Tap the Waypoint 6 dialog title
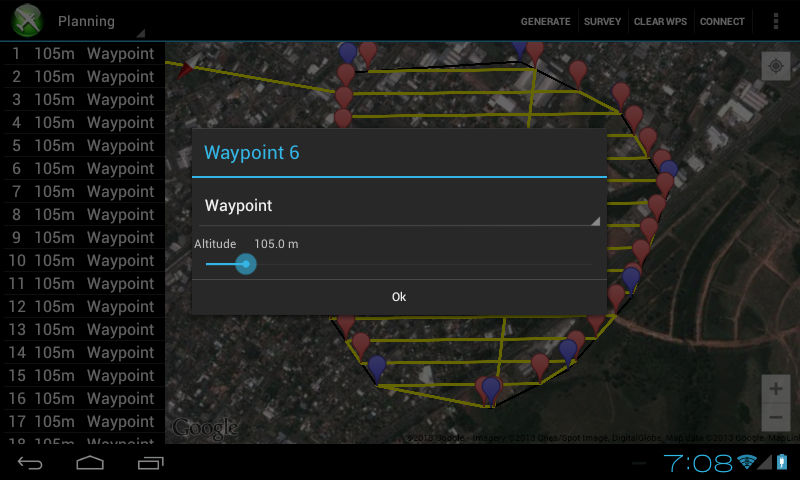Viewport: 800px width, 480px height. [252, 153]
